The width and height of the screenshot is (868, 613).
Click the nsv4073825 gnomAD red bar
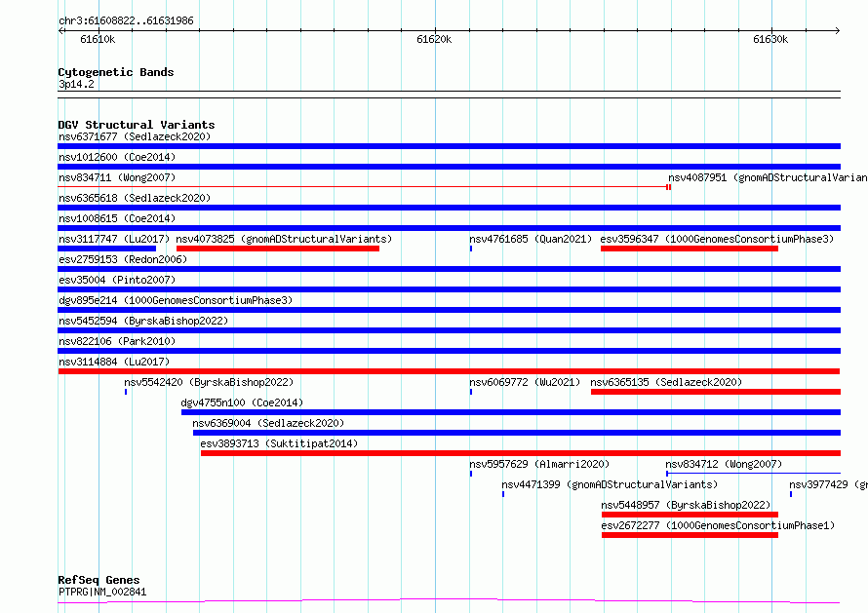point(278,249)
